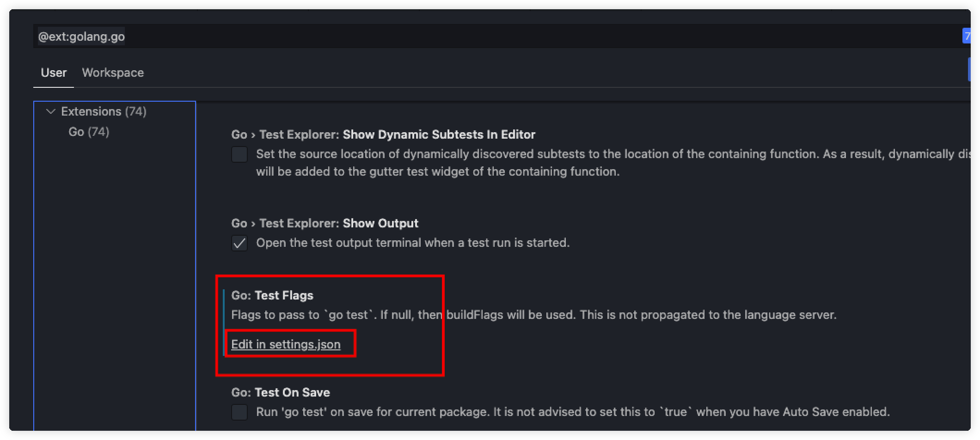The width and height of the screenshot is (980, 440).
Task: Switch to the User settings tab
Action: point(54,73)
